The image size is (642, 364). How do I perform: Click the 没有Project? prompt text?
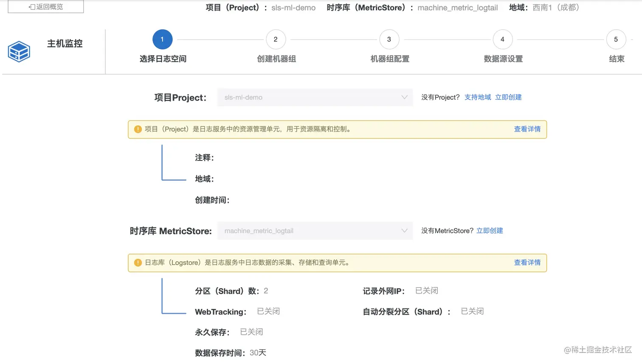(440, 97)
